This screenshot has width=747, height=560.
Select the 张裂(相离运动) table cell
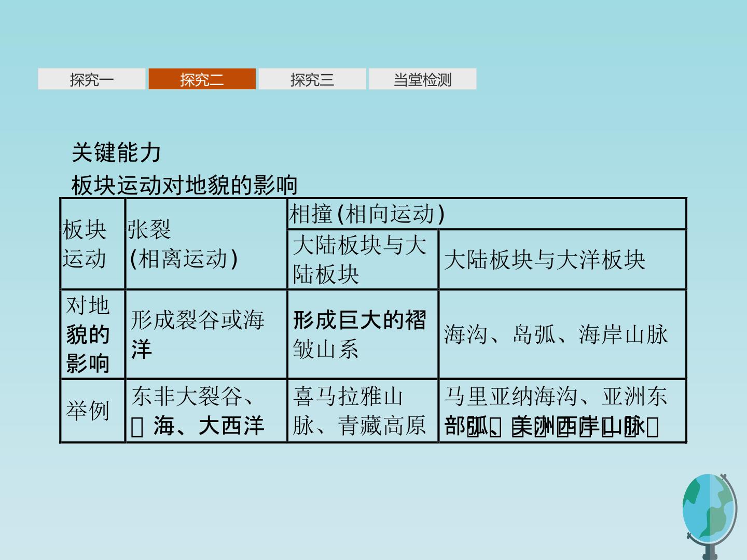206,244
